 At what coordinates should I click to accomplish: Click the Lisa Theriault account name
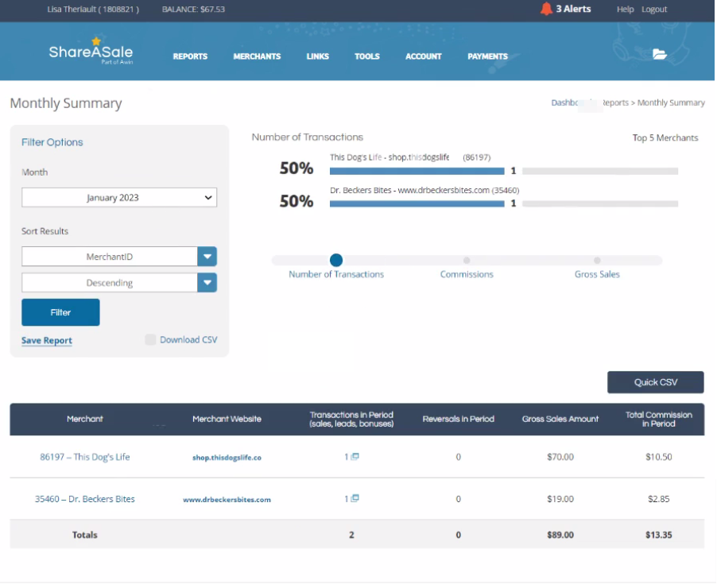pos(93,10)
